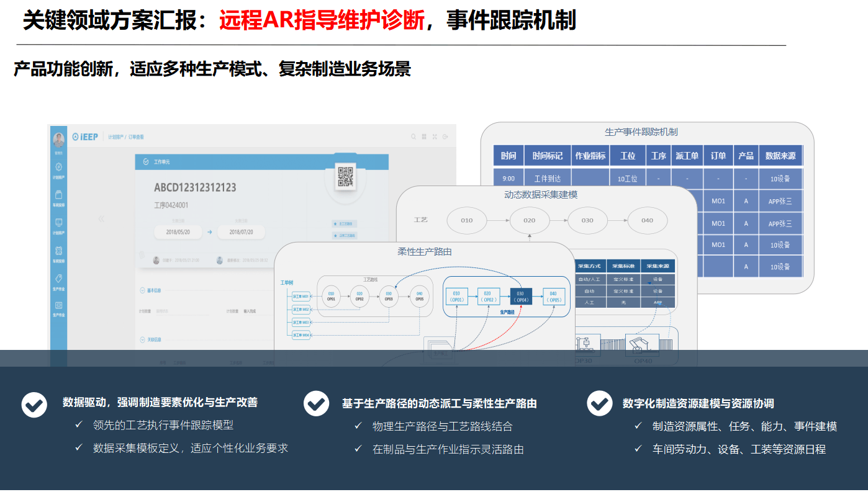The image size is (868, 492).
Task: Click the check icon beside 工作单元
Action: tap(146, 161)
